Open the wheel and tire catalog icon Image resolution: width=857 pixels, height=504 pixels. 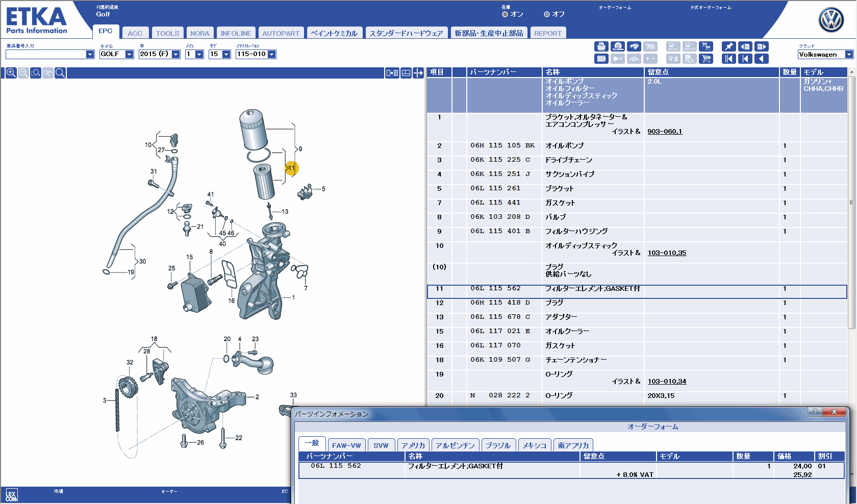618,46
